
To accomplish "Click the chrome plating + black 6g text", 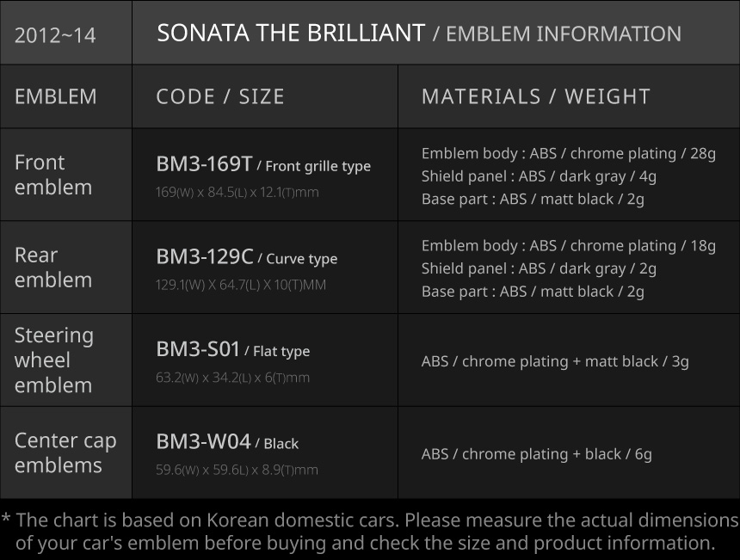I will (x=536, y=454).
